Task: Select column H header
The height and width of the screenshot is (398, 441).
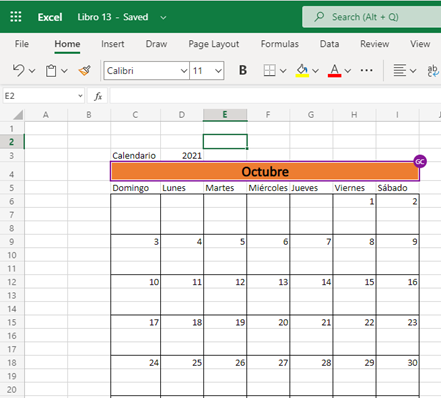Action: pyautogui.click(x=354, y=115)
